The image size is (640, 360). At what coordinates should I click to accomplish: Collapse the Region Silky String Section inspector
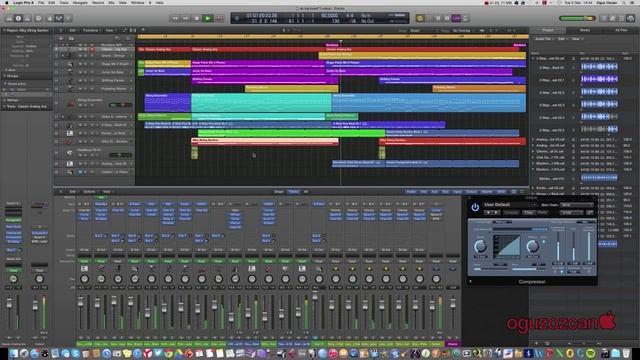[x=4, y=30]
